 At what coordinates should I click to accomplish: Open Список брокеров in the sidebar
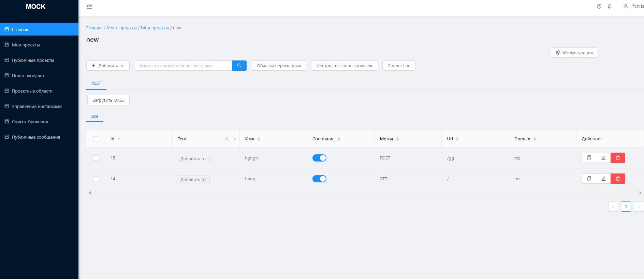39,122
